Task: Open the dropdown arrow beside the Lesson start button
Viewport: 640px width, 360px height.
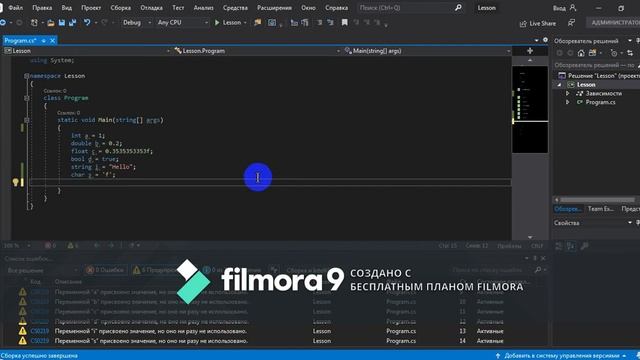Action: pyautogui.click(x=245, y=23)
